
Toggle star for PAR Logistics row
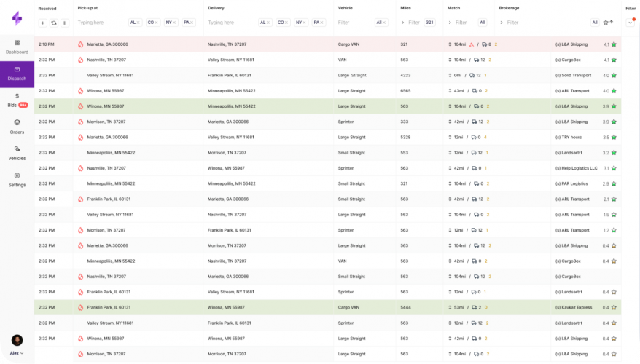point(614,184)
